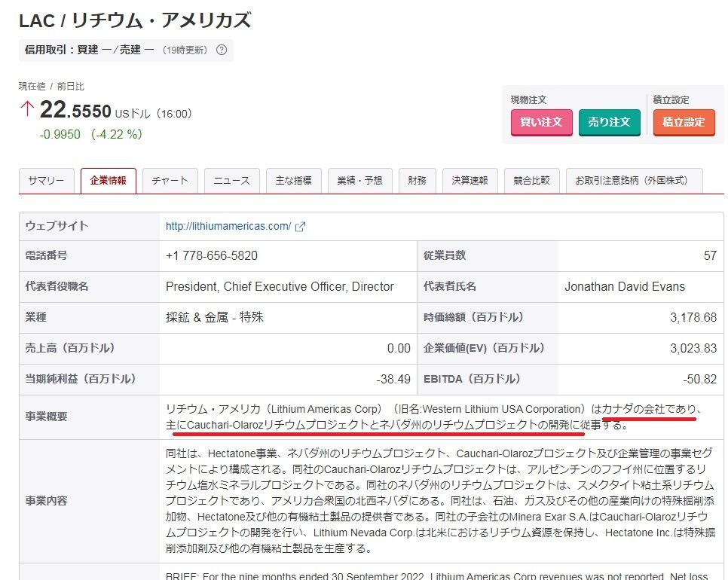Click the 積立設定 heading label above the orange button

[671, 99]
